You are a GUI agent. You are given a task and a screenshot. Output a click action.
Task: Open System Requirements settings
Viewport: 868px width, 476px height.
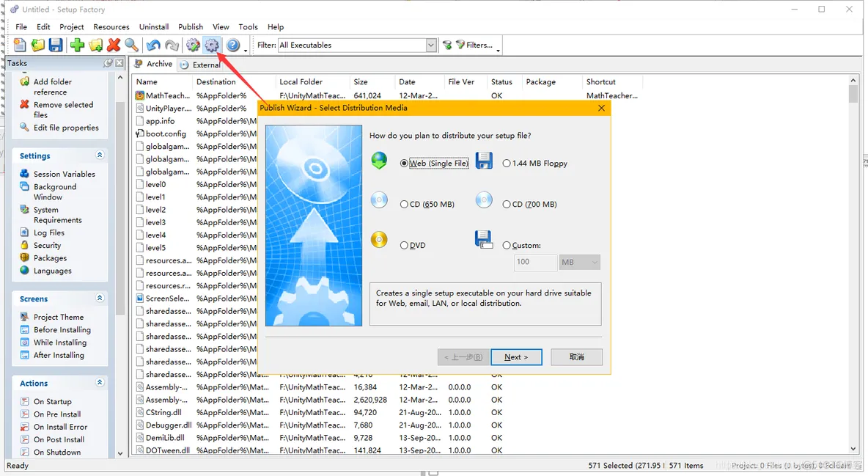[x=58, y=215]
